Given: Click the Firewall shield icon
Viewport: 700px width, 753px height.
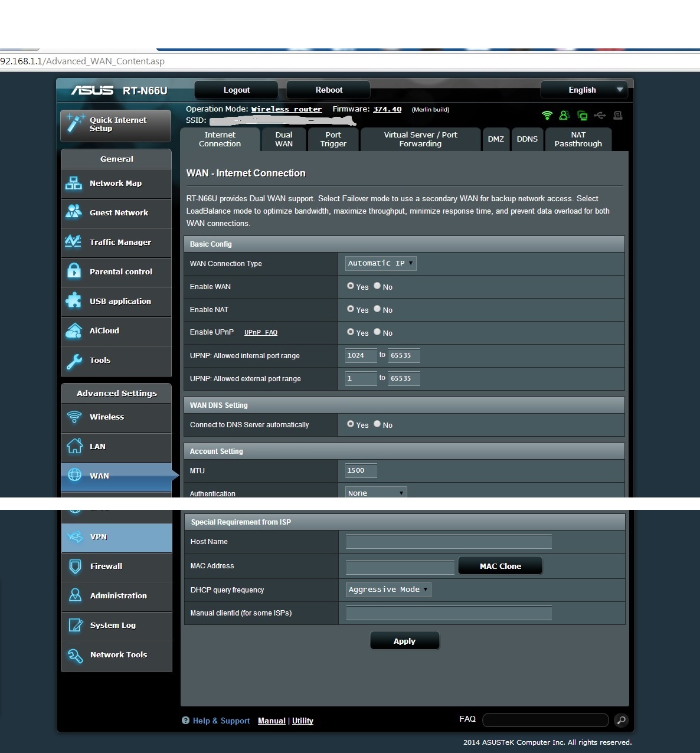Looking at the screenshot, I should tap(76, 567).
